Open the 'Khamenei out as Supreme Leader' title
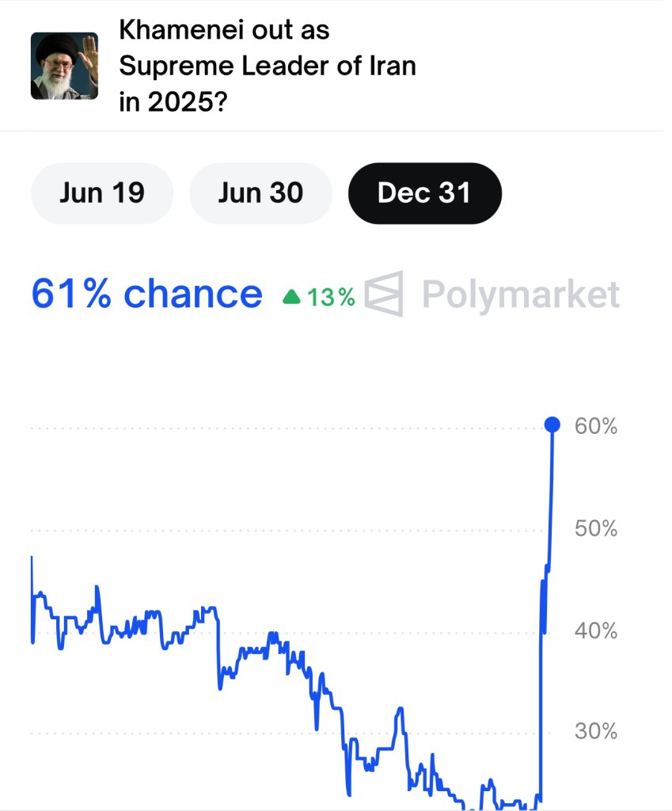The image size is (672, 811). click(268, 66)
